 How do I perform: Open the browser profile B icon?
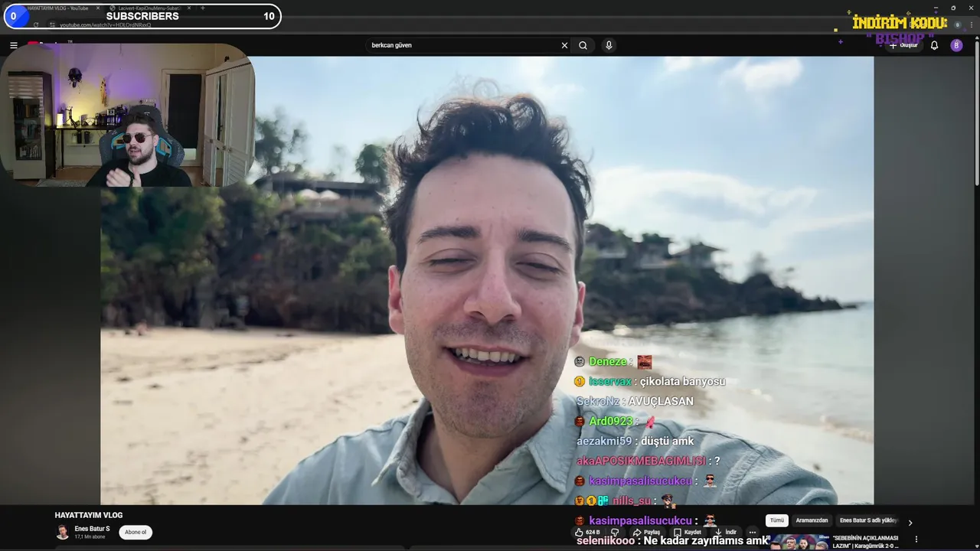click(957, 24)
